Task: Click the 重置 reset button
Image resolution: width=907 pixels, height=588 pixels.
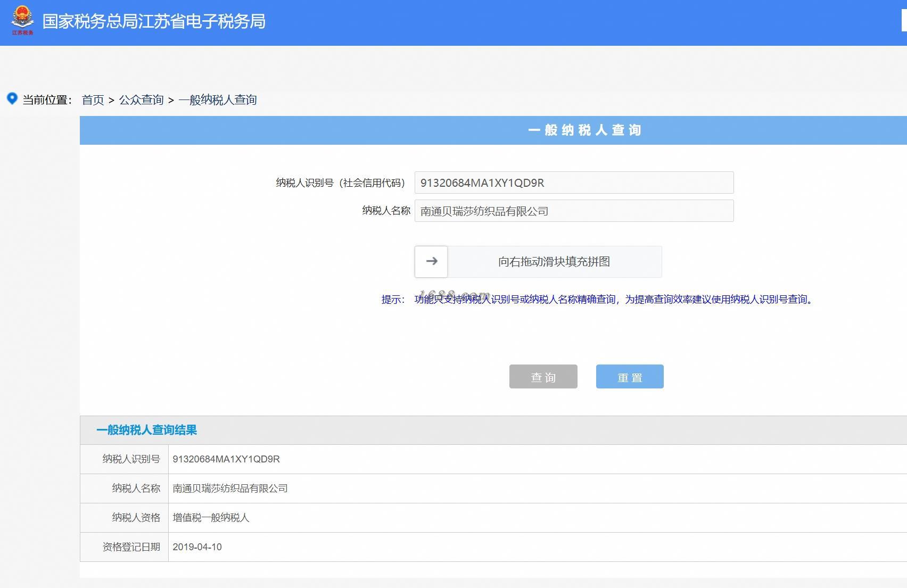Action: 630,377
